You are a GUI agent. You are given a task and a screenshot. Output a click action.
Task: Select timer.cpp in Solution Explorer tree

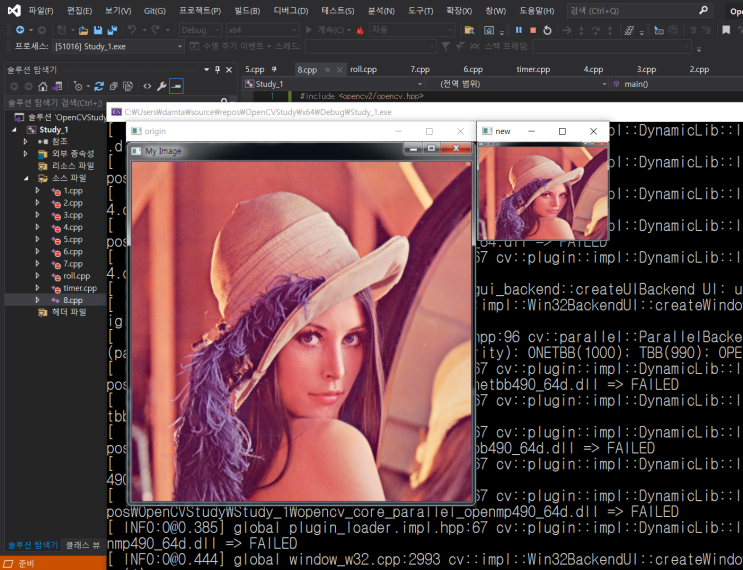coord(80,288)
